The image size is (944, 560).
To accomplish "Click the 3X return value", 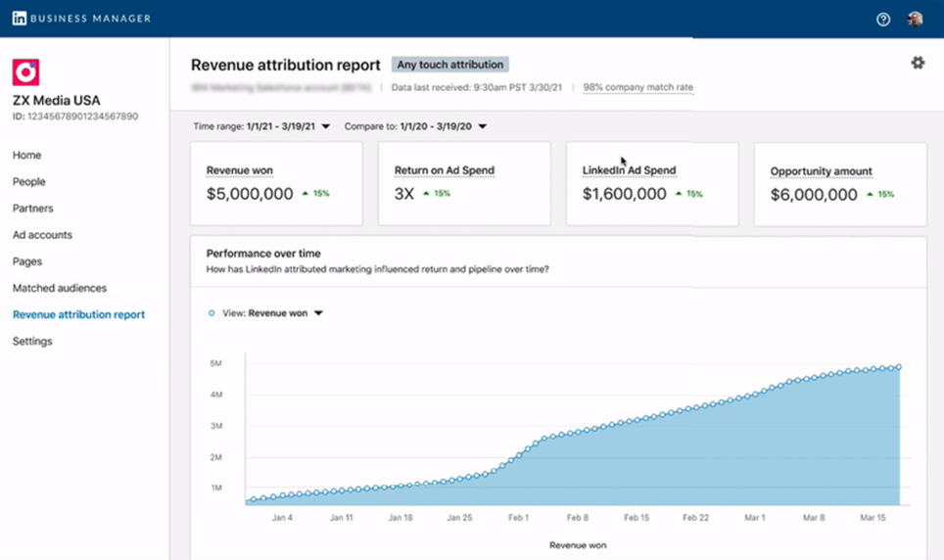I will click(x=404, y=194).
